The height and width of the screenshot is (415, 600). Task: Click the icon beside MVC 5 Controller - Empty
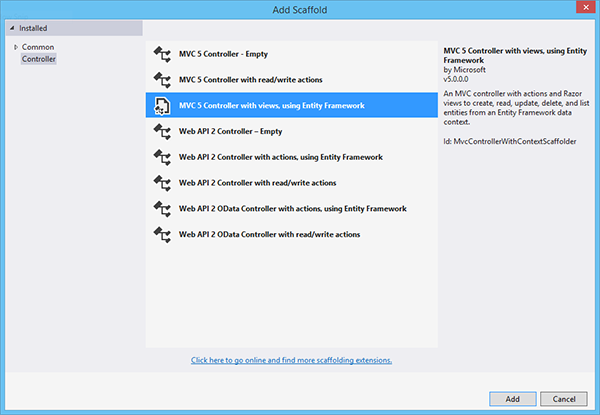pos(162,54)
